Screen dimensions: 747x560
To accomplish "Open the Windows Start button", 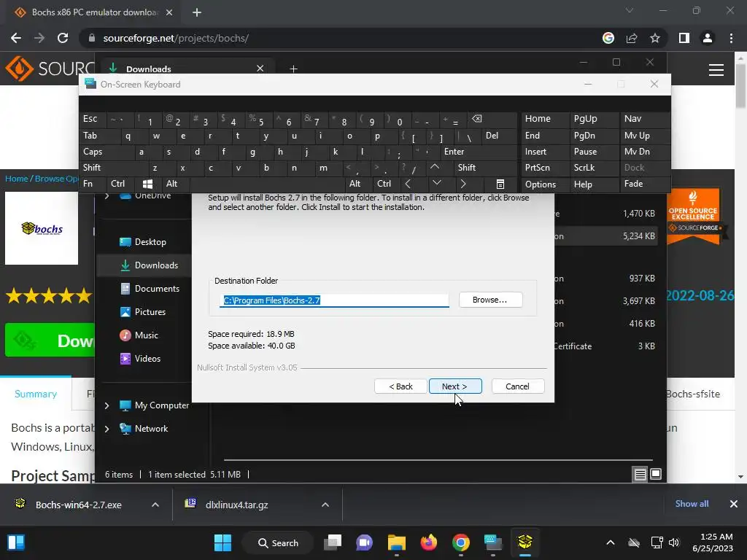I will coord(222,542).
